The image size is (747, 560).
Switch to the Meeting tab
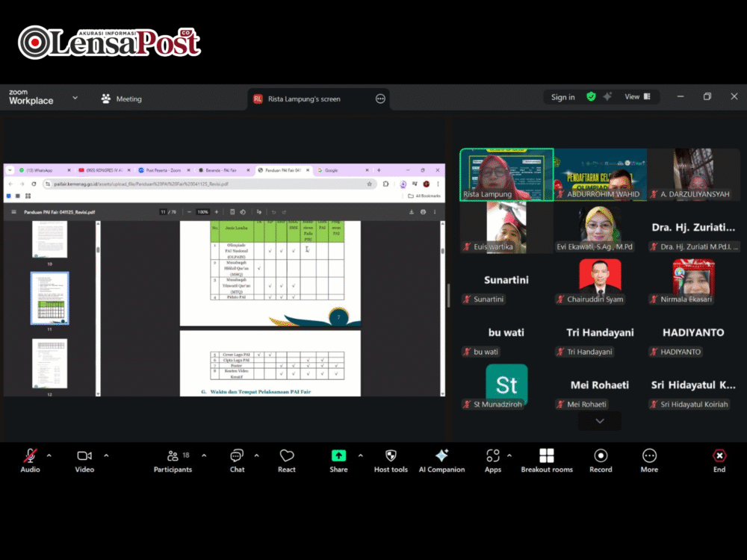coord(122,99)
